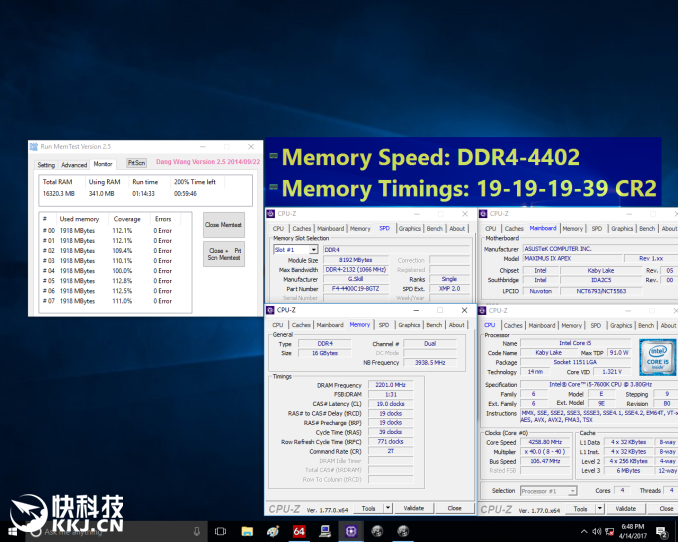Screen dimensions: 678x542
Task: Click the Intel Core i5 logo
Action: tap(656, 355)
